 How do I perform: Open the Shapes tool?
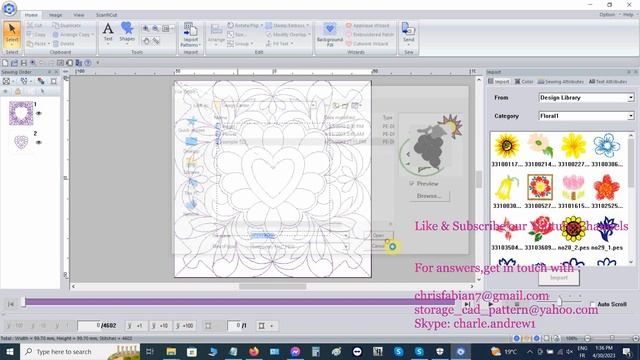click(x=127, y=32)
